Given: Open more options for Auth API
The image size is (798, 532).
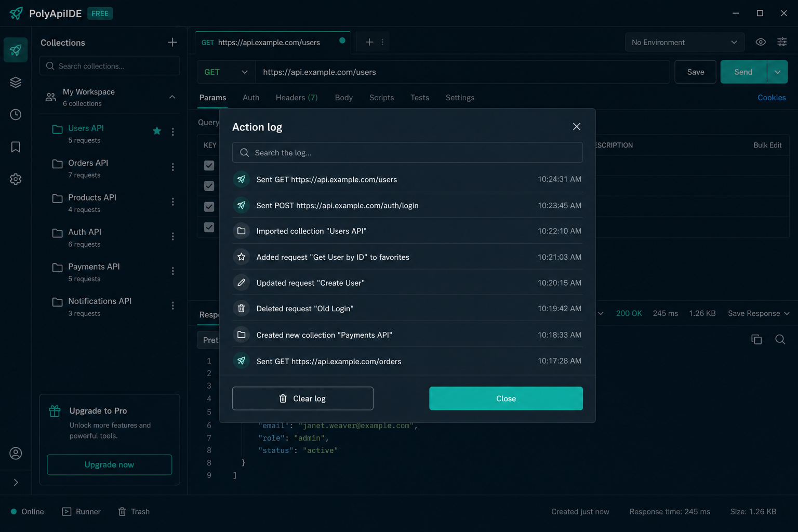Looking at the screenshot, I should pos(173,236).
